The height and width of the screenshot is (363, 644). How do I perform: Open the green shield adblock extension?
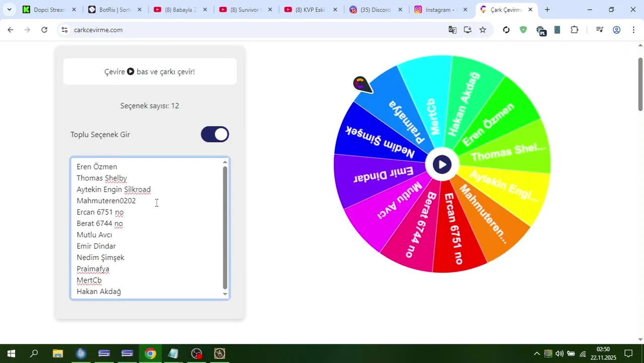(524, 30)
